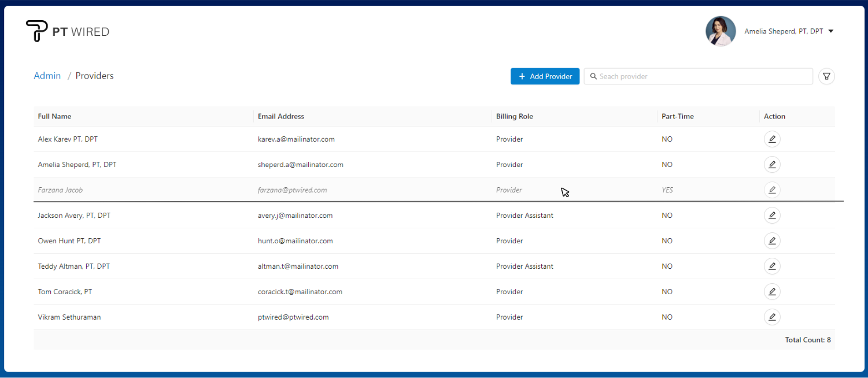This screenshot has height=378, width=868.
Task: Edit Teddy Altman's provider entry
Action: pos(771,266)
